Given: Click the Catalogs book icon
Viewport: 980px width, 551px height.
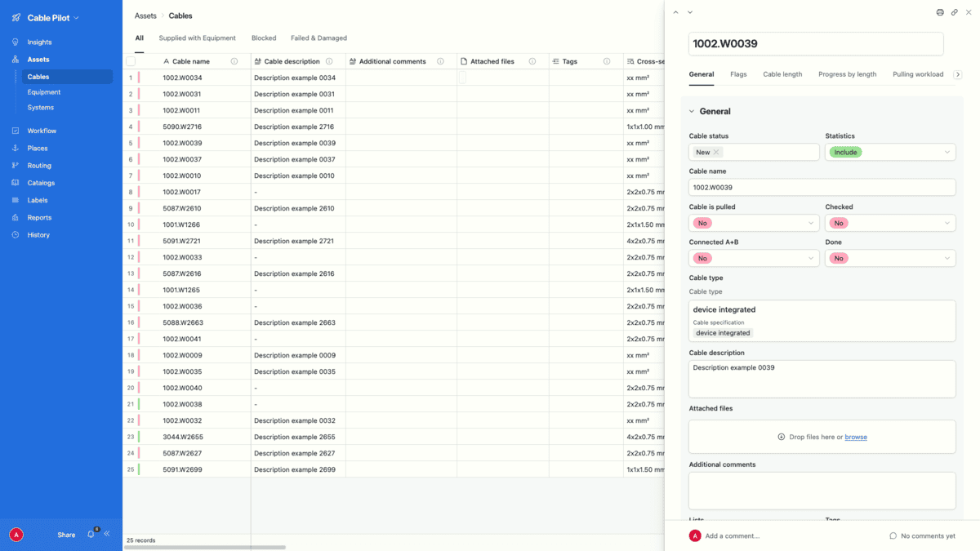Looking at the screenshot, I should 16,183.
